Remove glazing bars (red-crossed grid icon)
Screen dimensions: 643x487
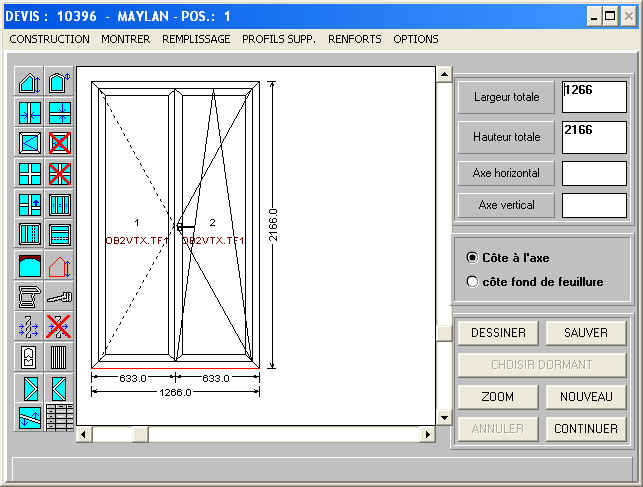(x=59, y=173)
